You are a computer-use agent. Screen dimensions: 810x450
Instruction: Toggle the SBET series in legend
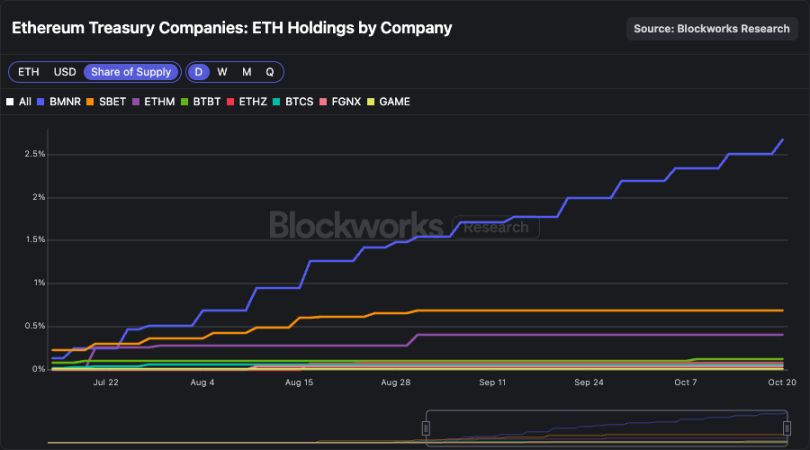[107, 101]
